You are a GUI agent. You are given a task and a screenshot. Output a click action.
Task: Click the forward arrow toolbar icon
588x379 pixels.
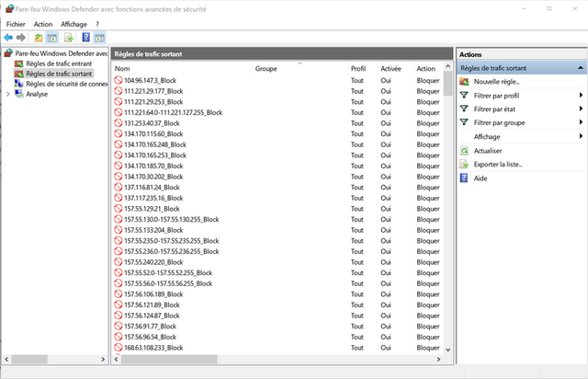(21, 38)
